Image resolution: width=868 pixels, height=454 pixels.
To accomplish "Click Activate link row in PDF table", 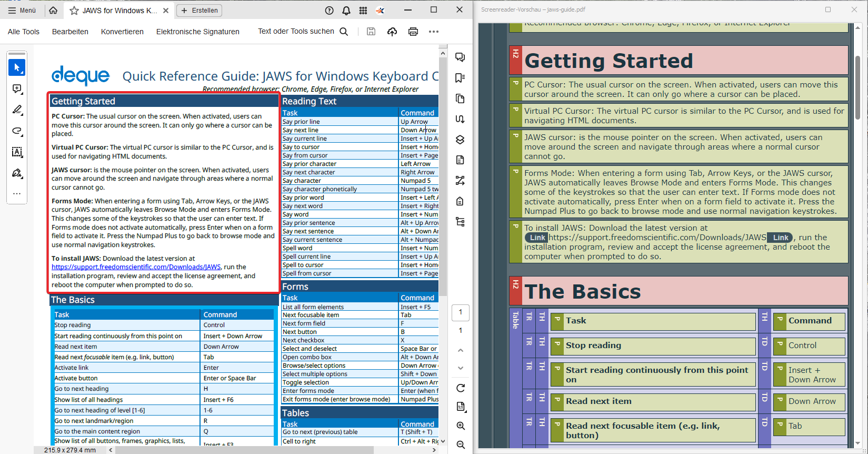I will (164, 368).
